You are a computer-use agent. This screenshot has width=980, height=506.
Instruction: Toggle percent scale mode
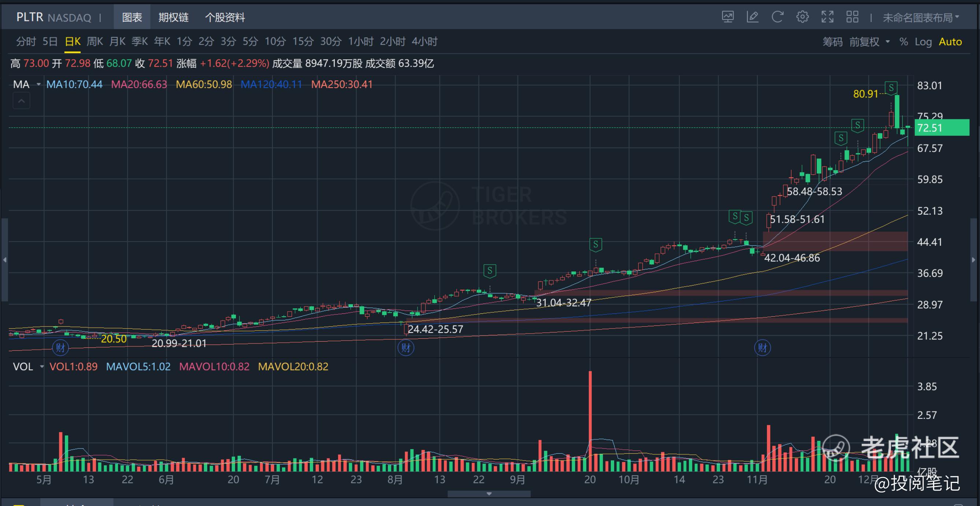[903, 41]
